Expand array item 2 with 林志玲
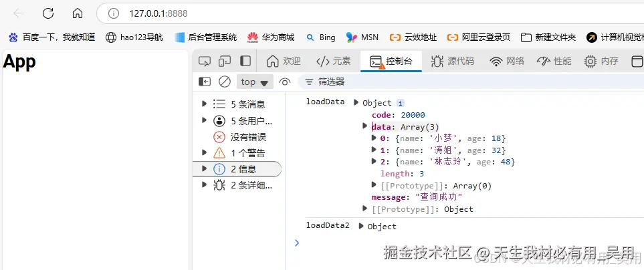 (x=374, y=161)
